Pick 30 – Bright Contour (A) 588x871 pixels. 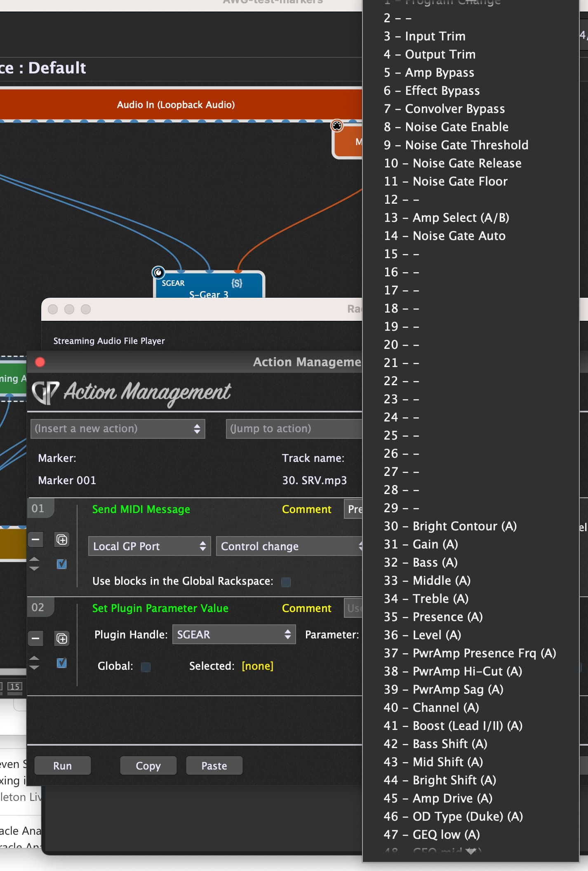coord(471,526)
